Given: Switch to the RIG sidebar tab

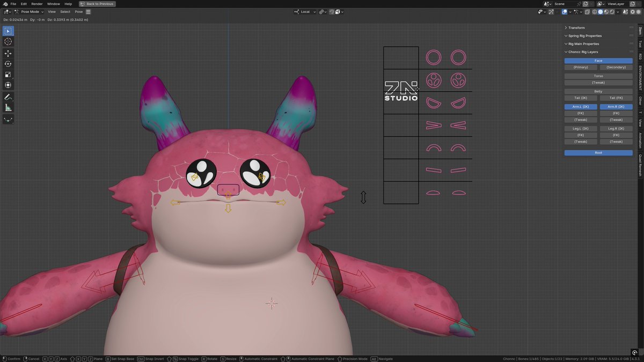Looking at the screenshot, I should pos(640,56).
